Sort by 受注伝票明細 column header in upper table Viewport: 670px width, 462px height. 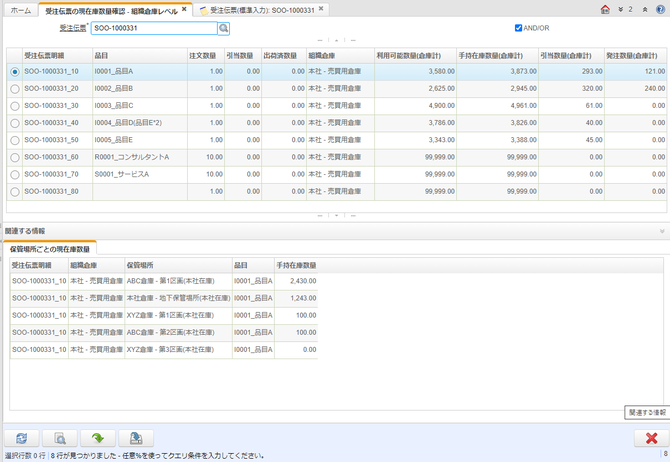pyautogui.click(x=58, y=56)
